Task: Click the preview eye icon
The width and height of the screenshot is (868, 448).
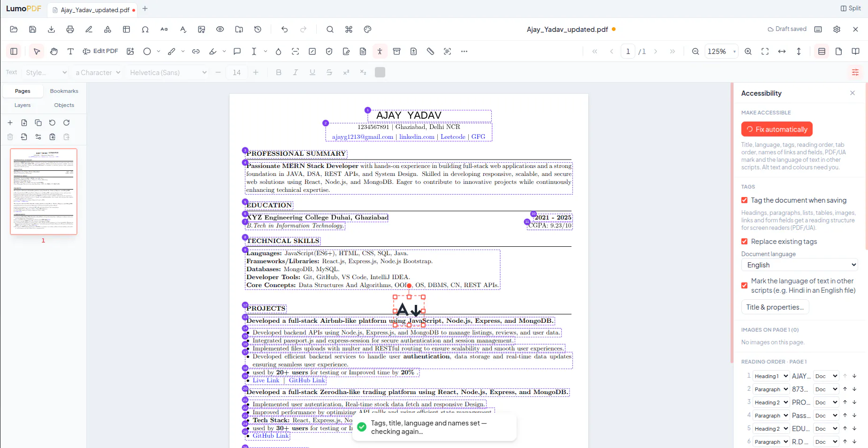Action: point(220,29)
